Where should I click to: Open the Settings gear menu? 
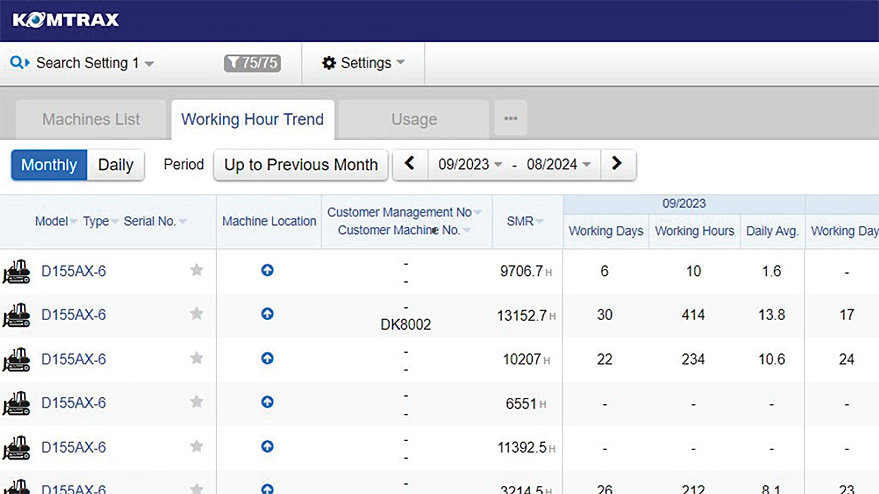(363, 63)
